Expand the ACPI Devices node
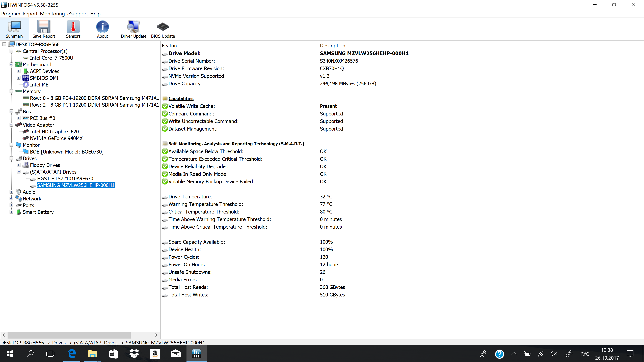This screenshot has height=362, width=644. (x=18, y=71)
